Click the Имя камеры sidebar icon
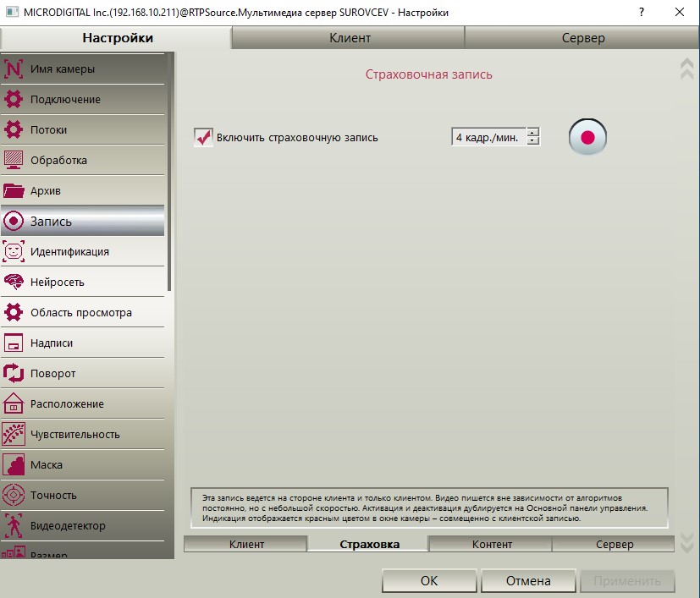This screenshot has height=598, width=700. coord(14,69)
